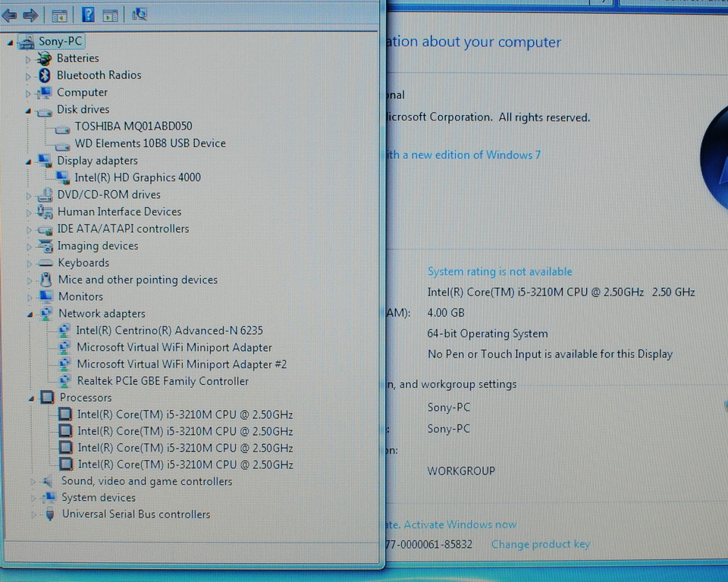Click the 'Processors' category label

pos(86,398)
